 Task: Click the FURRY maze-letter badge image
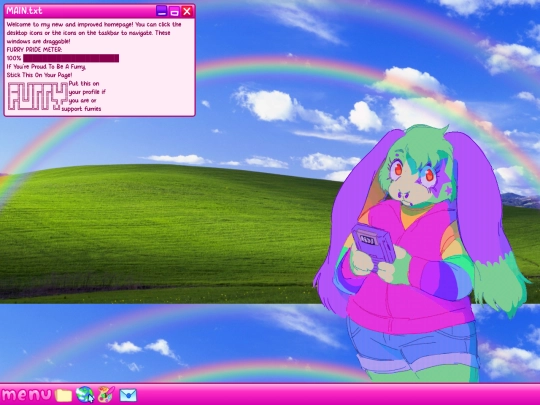38,96
